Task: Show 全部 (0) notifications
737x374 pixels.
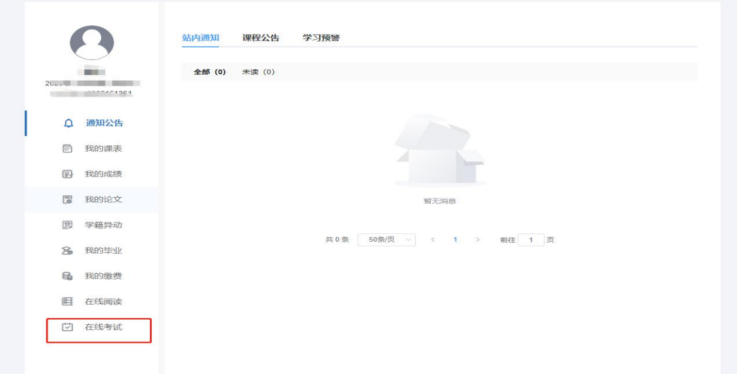Action: click(x=210, y=72)
